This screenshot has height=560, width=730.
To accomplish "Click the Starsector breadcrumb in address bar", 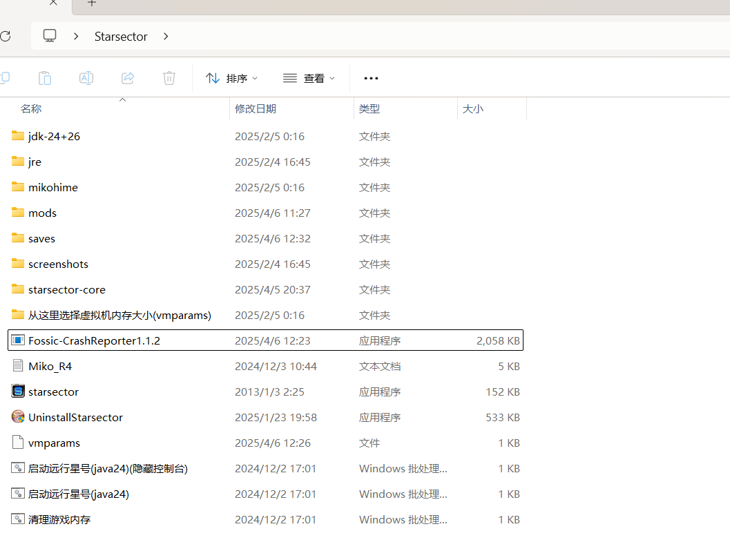I will [121, 37].
